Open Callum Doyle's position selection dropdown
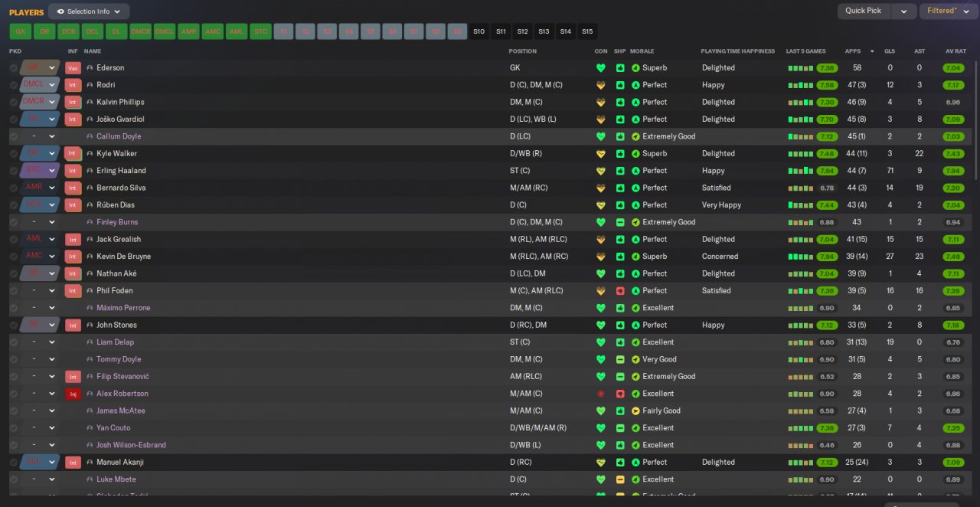 [40, 136]
